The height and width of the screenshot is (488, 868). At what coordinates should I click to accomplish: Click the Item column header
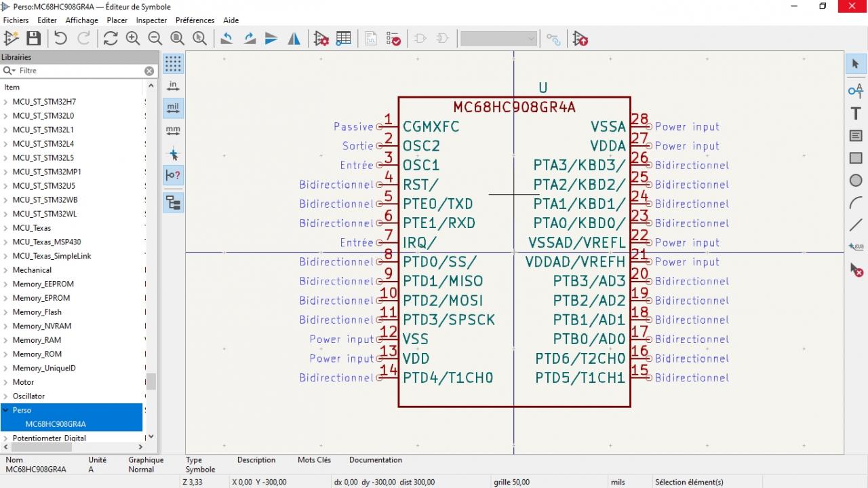click(71, 87)
